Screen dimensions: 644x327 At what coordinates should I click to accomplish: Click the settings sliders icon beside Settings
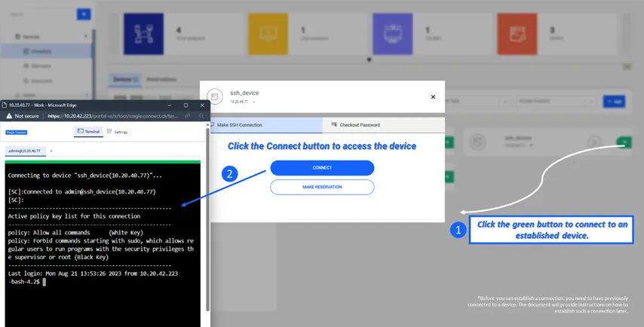tap(109, 131)
